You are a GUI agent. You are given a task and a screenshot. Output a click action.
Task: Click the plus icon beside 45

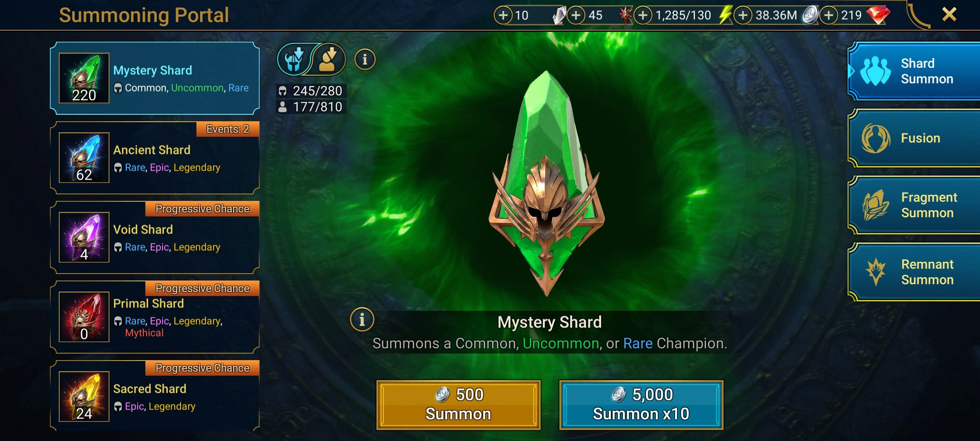click(576, 16)
